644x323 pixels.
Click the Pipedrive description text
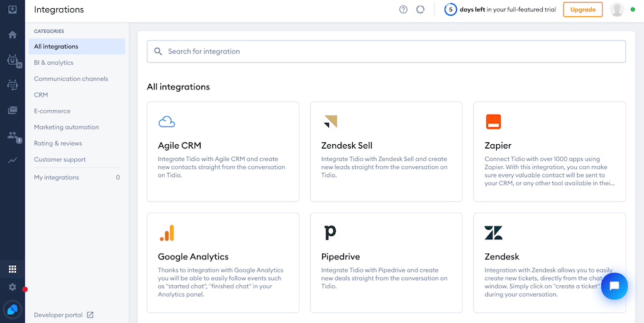tap(384, 278)
